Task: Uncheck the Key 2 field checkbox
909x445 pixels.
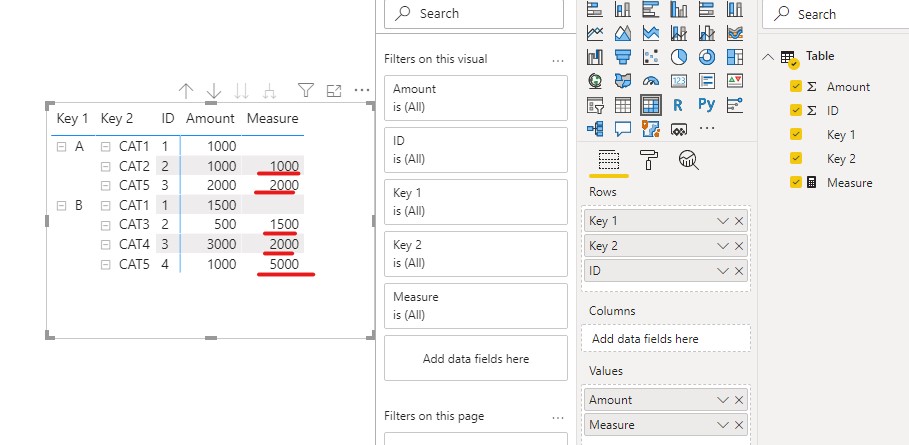Action: click(796, 158)
